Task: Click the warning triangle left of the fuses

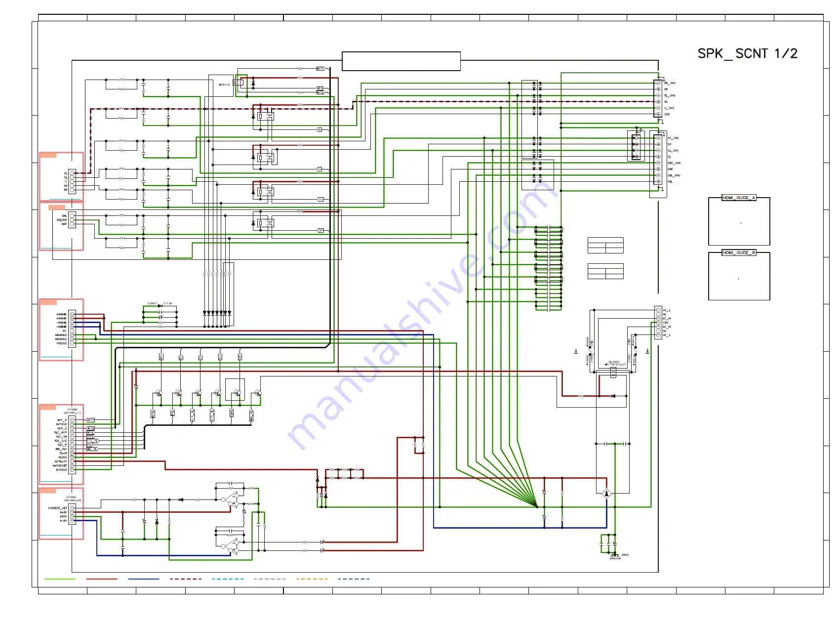Action: [x=576, y=352]
